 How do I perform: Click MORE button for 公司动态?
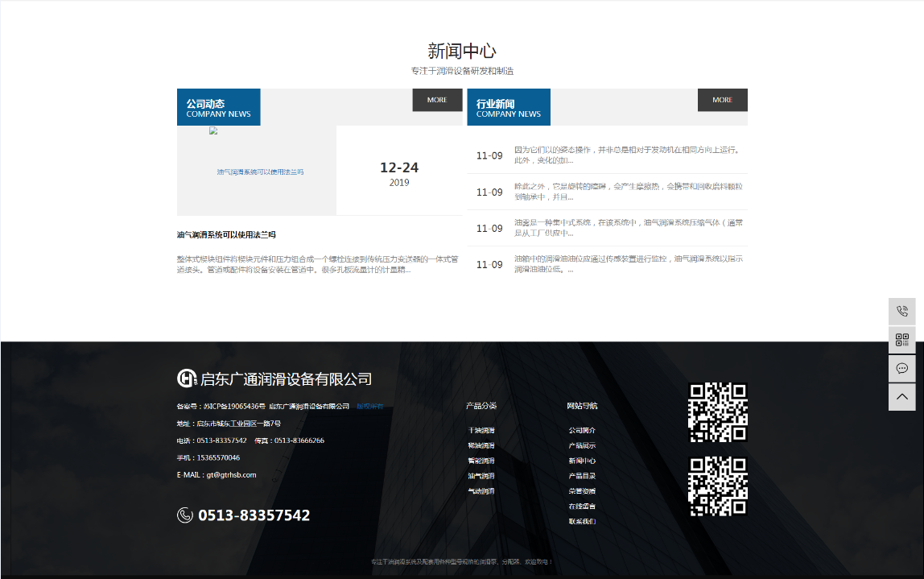437,100
